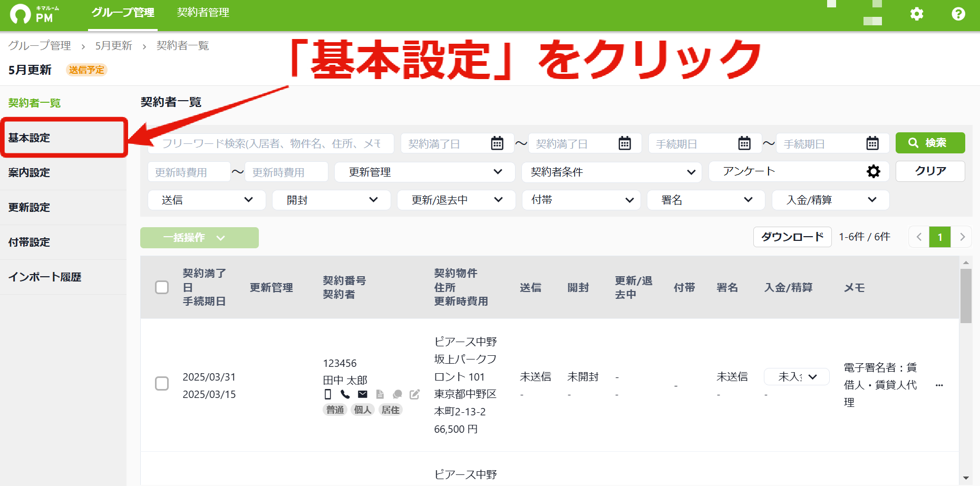Screen dimensions: 980x486
Task: Open the 開封 filter dropdown
Action: [x=332, y=200]
